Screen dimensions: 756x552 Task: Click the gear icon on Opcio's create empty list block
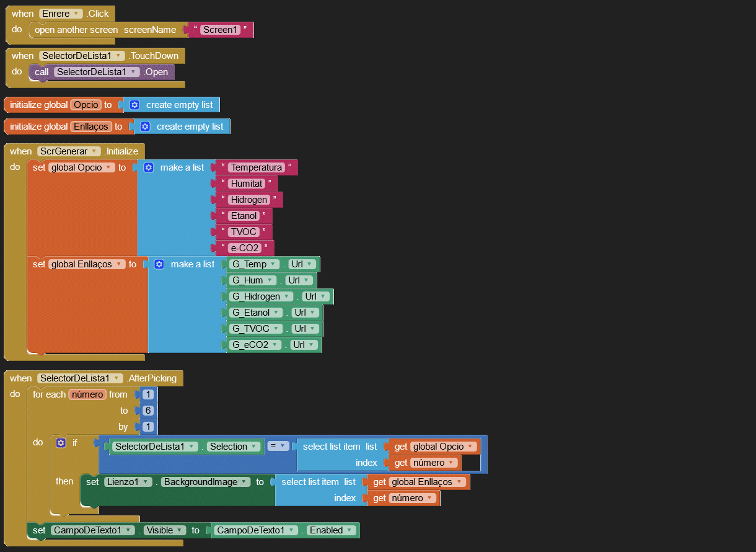(134, 105)
